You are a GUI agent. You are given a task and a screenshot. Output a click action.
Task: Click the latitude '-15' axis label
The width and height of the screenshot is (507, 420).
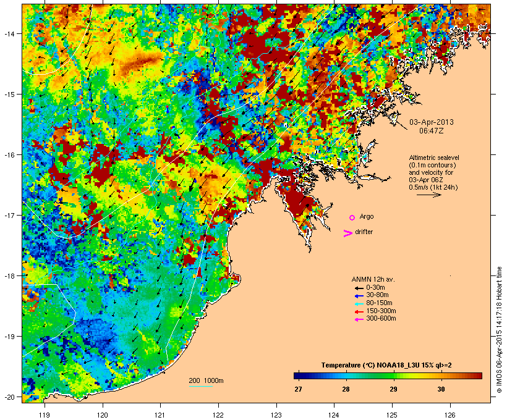pyautogui.click(x=9, y=94)
